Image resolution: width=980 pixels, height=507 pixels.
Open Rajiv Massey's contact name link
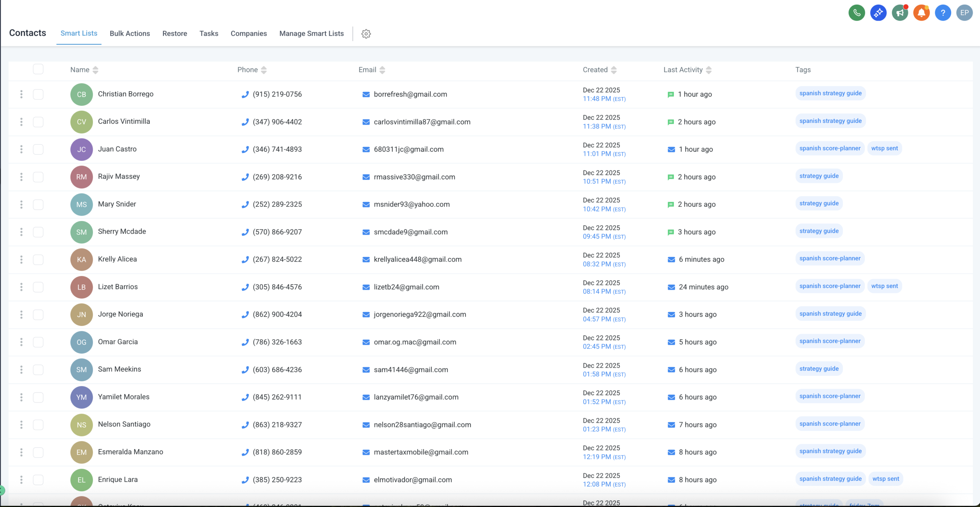point(119,177)
